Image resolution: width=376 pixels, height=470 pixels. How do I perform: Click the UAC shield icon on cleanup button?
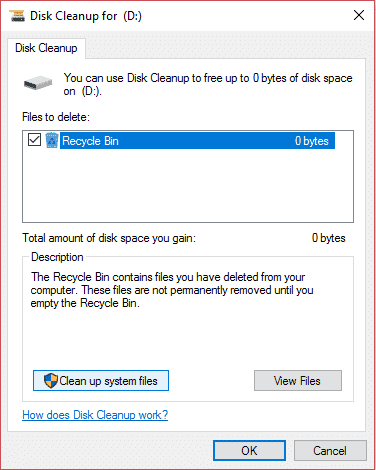[51, 380]
